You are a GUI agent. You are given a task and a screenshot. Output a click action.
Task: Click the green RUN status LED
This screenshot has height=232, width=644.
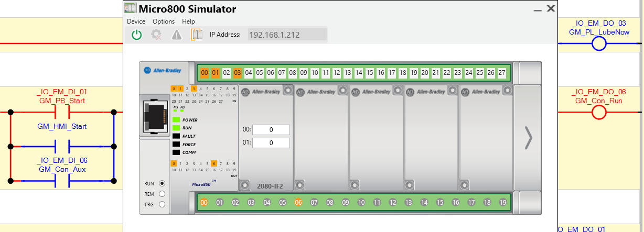[x=176, y=128]
